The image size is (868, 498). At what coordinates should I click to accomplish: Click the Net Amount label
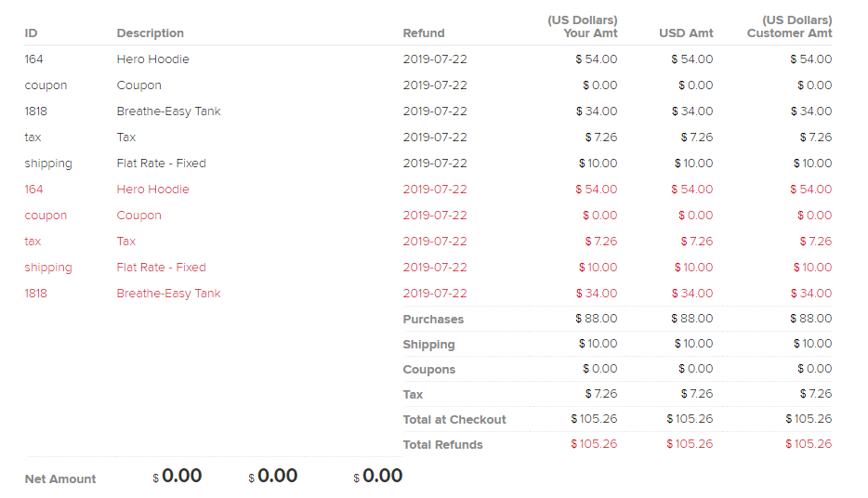point(60,479)
